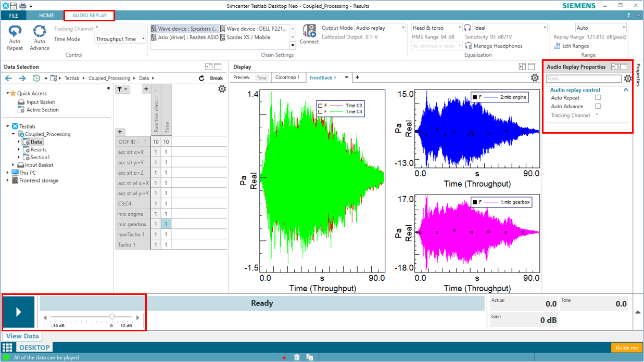The image size is (644, 362).
Task: Enable Auto Repeat checkbox in properties
Action: (598, 98)
